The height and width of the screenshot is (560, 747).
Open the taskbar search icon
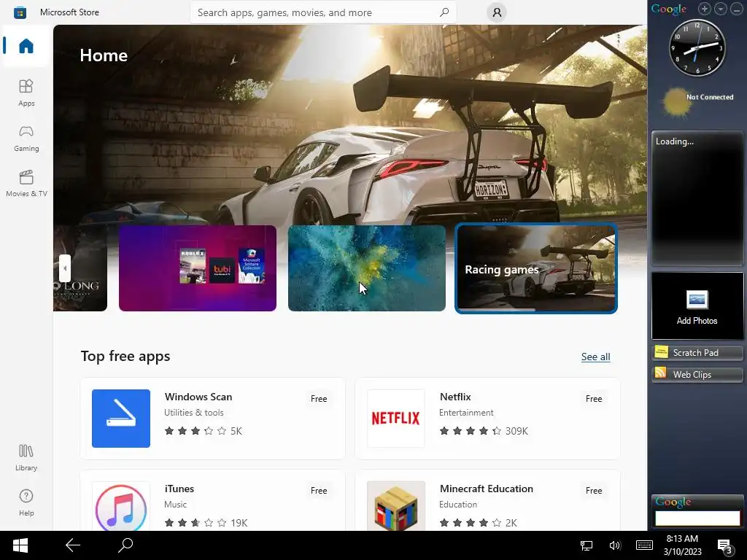[x=125, y=545]
